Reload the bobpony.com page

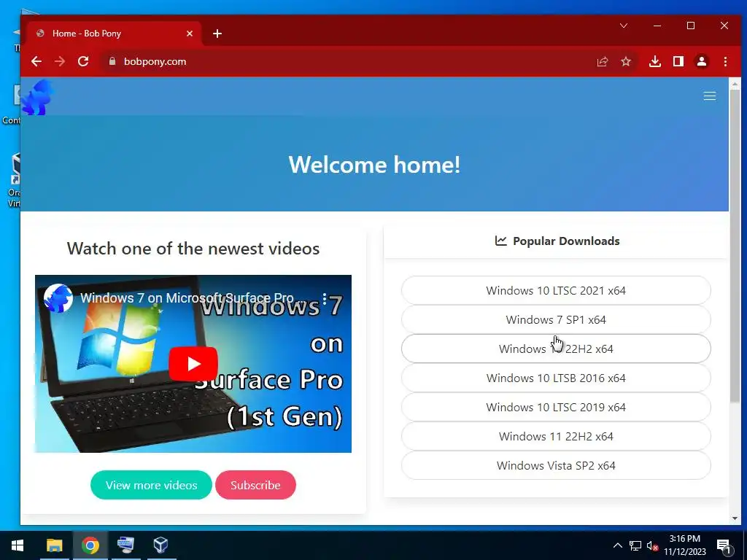[x=83, y=61]
